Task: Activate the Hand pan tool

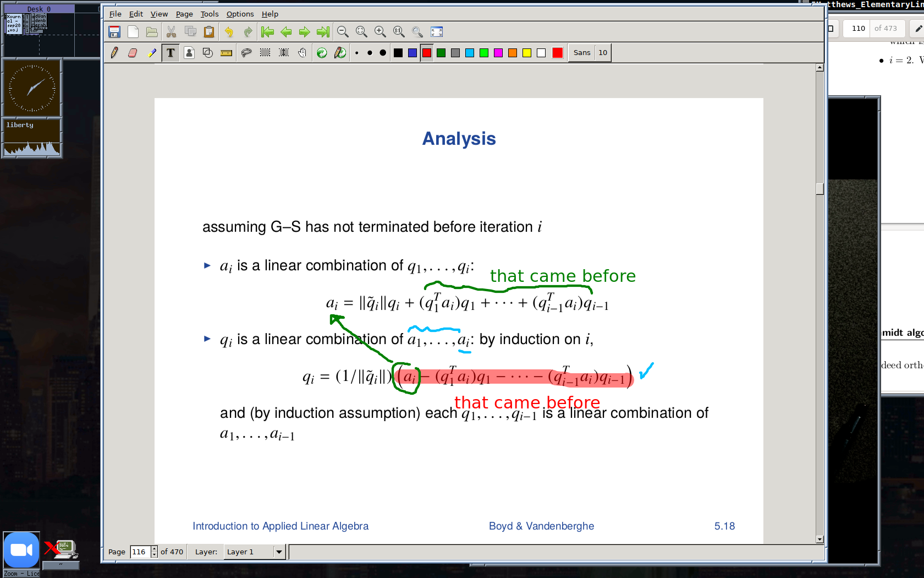Action: tap(302, 53)
